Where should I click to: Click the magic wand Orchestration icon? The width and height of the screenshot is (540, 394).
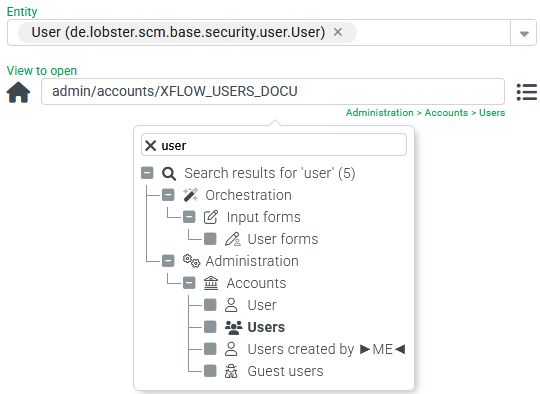click(x=190, y=195)
